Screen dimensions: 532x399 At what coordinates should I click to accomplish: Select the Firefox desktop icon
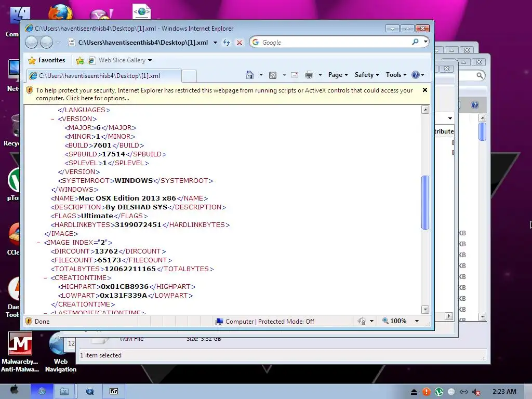pos(60,11)
